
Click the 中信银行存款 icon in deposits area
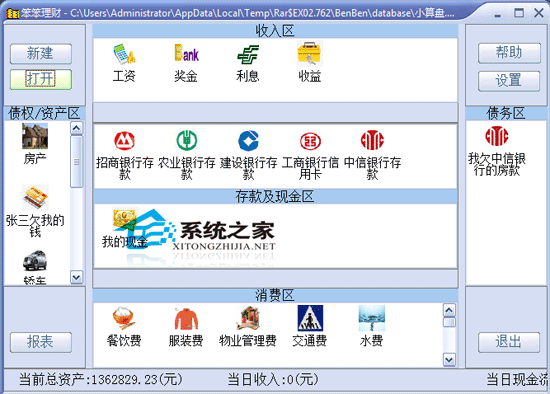372,140
